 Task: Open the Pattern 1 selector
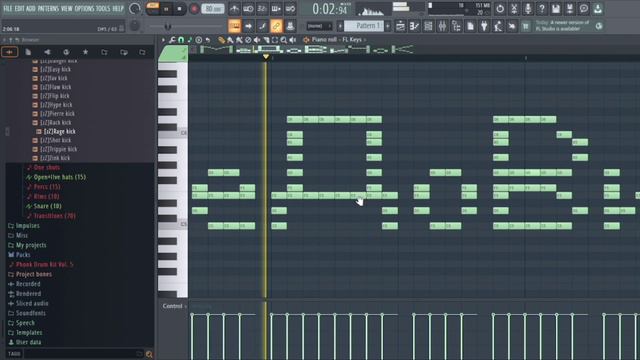tap(364, 26)
